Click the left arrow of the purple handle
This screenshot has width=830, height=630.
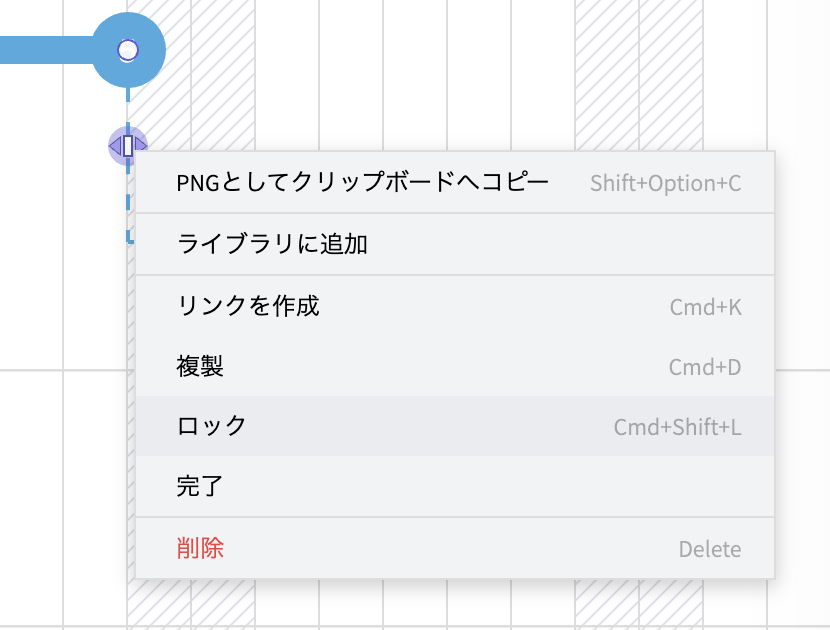click(x=115, y=147)
